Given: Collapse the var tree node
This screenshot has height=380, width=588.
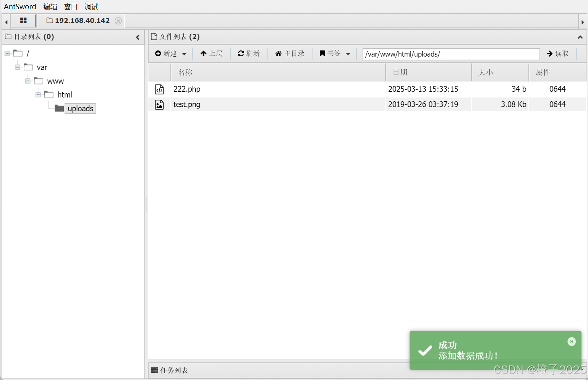Looking at the screenshot, I should point(18,67).
